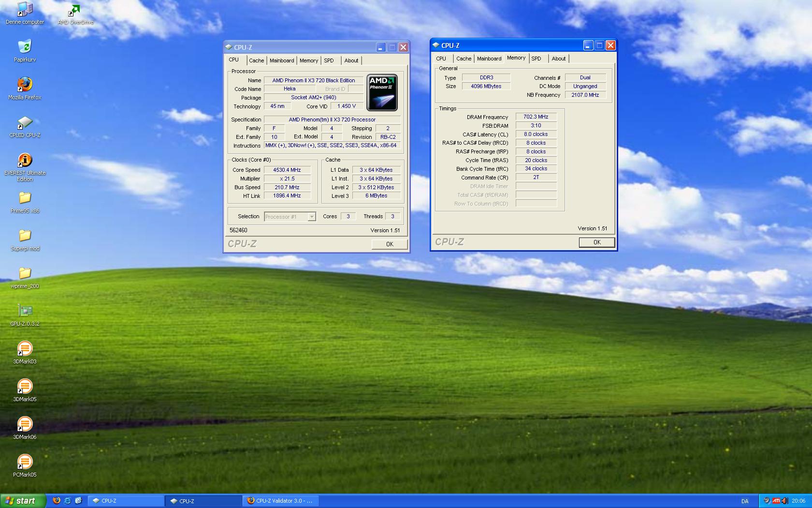Open the Windows start menu
Viewport: 812px width, 508px height.
point(23,501)
